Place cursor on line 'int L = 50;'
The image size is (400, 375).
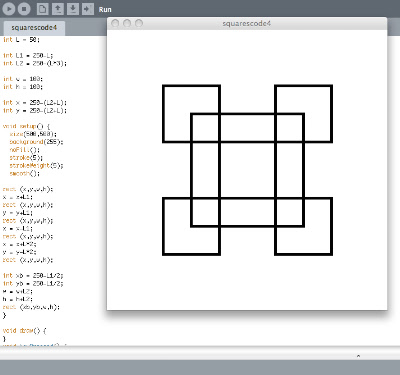coord(21,40)
